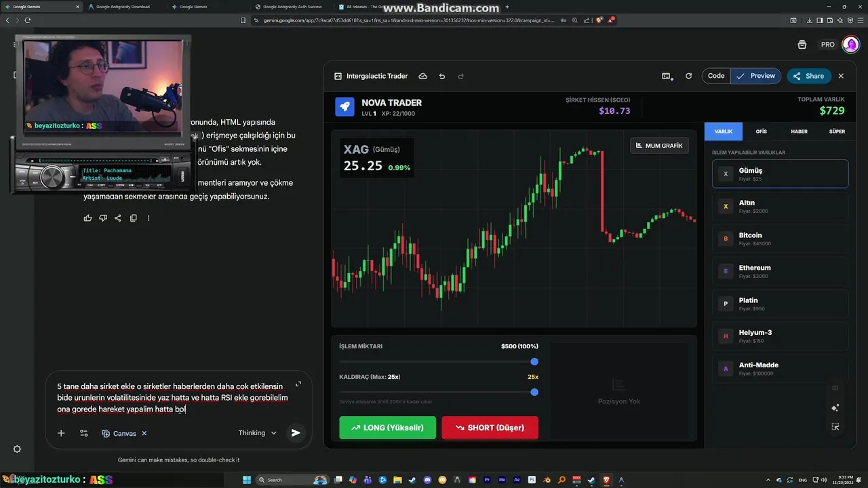Click the cloud save icon beside Intergalactic Trader
The image size is (868, 488).
click(x=423, y=76)
